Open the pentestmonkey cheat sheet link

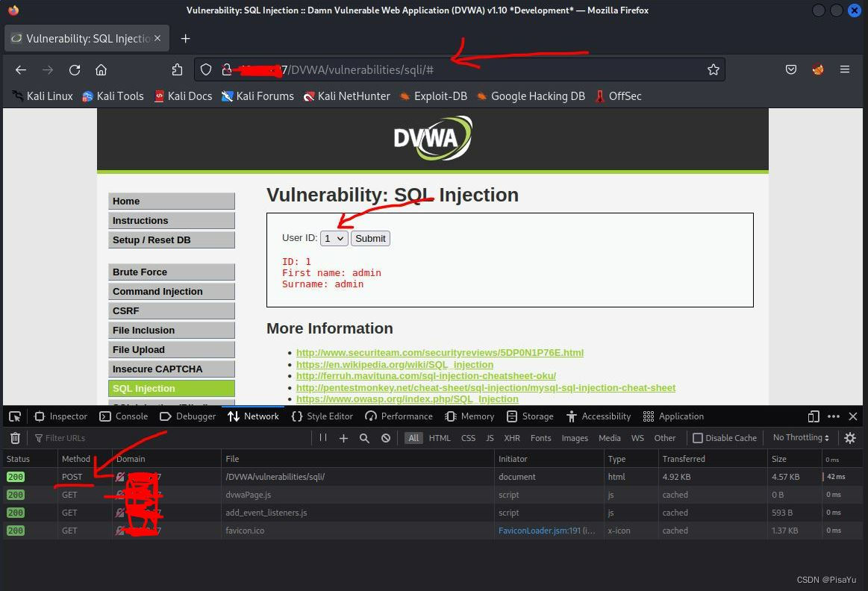[485, 388]
